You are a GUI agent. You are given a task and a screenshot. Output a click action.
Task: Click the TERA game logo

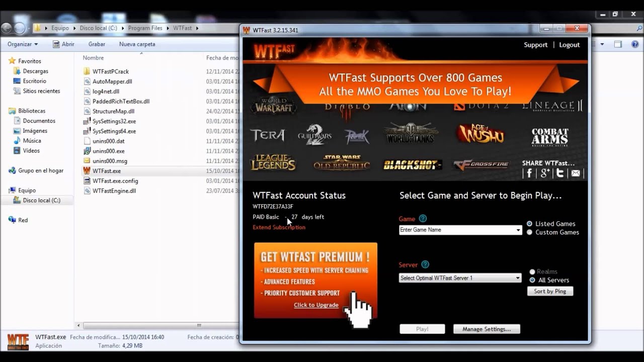point(267,135)
